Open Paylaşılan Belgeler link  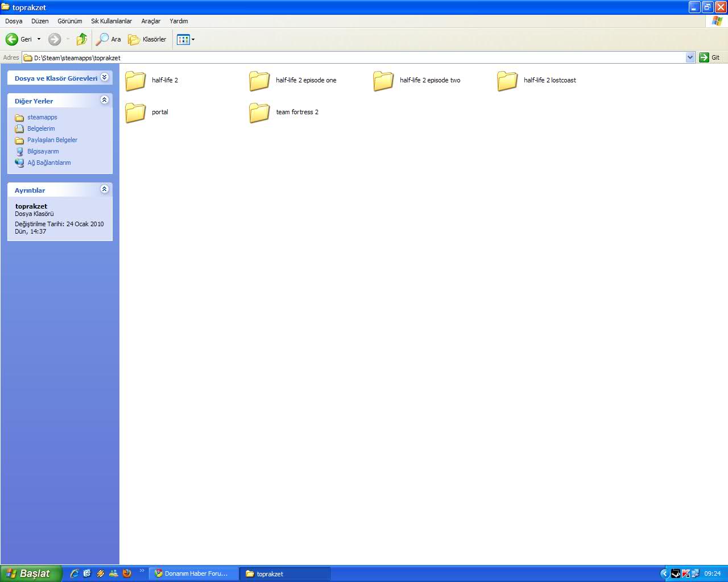coord(52,140)
